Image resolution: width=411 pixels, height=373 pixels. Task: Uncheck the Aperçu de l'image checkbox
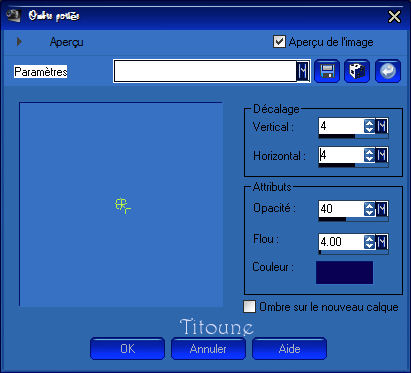279,42
